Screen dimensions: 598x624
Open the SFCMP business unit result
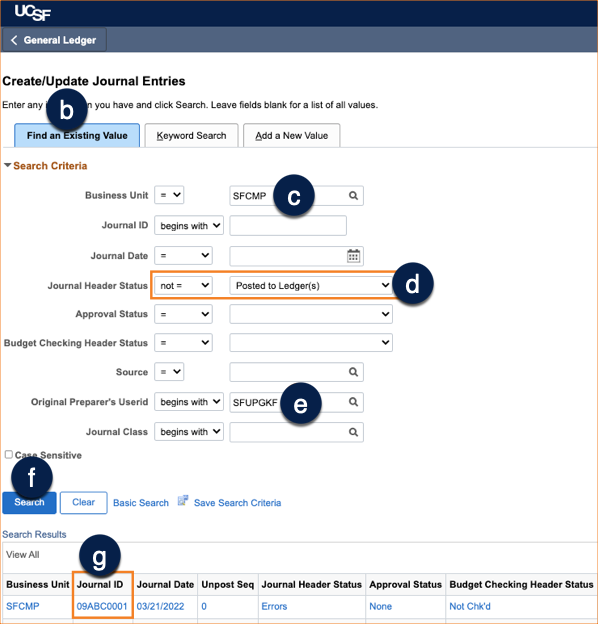pos(23,606)
